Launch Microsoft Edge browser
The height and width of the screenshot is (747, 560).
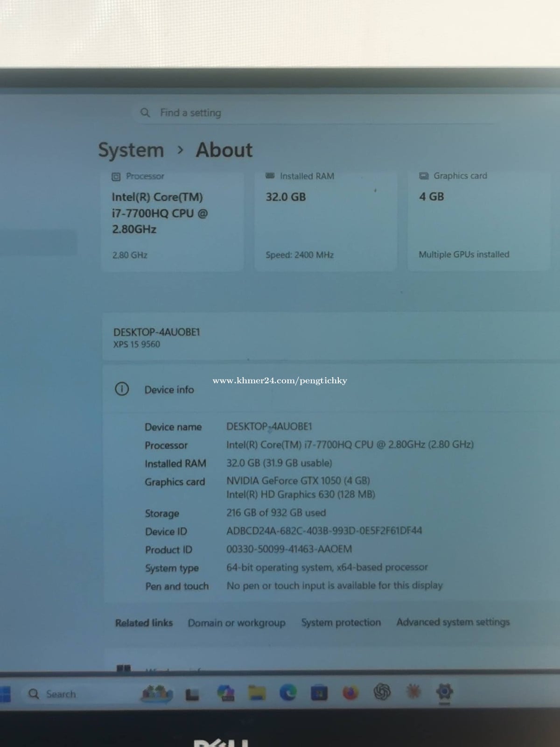288,693
